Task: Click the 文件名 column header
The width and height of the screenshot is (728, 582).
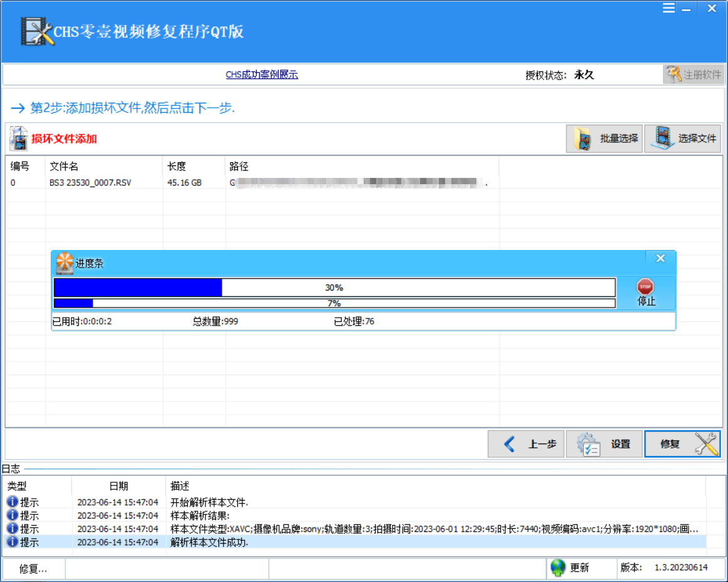Action: (104, 166)
